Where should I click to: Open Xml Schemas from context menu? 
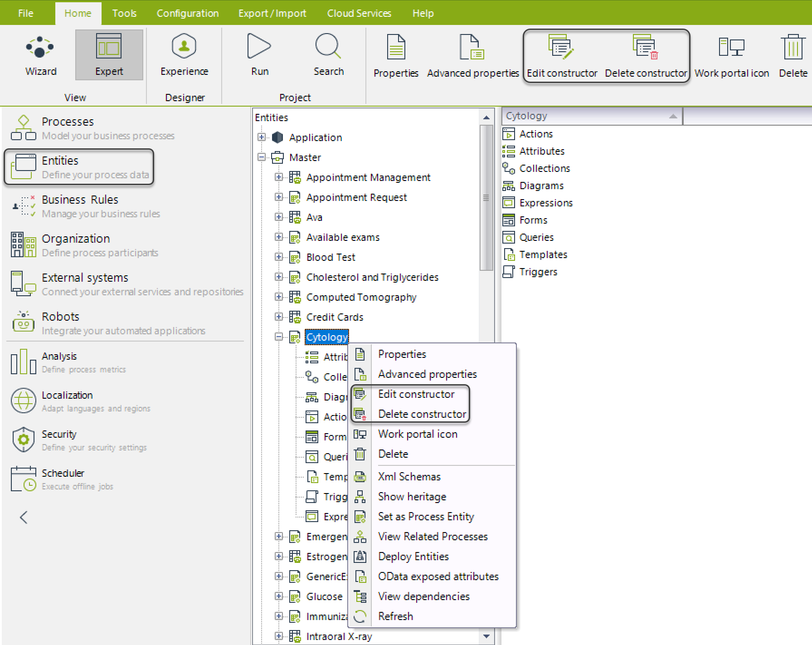click(x=433, y=477)
